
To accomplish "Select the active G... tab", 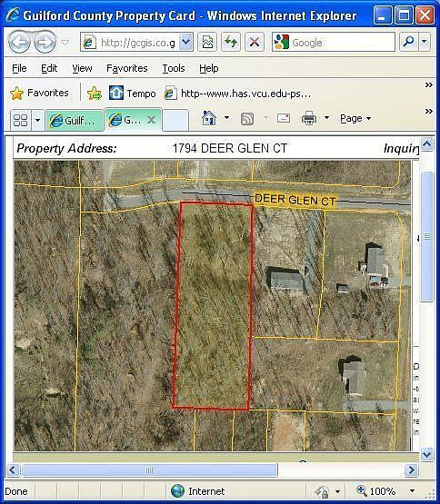I will tap(128, 120).
